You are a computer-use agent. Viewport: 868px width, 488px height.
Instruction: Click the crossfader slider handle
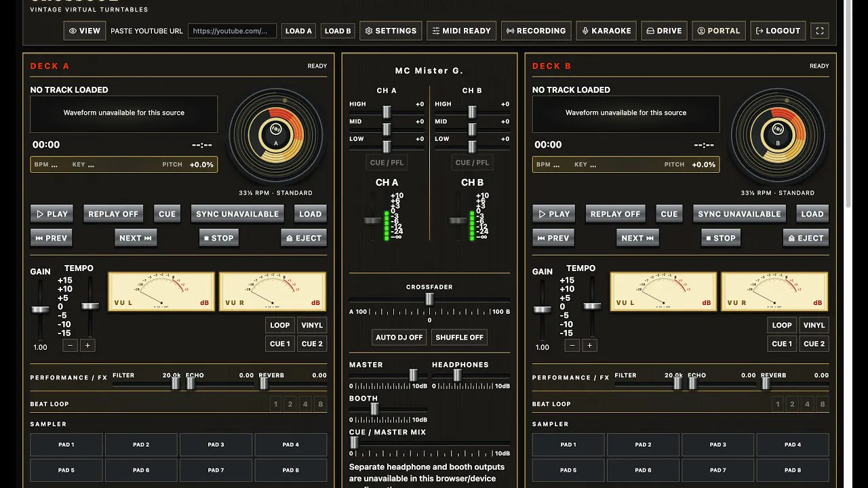pyautogui.click(x=429, y=299)
